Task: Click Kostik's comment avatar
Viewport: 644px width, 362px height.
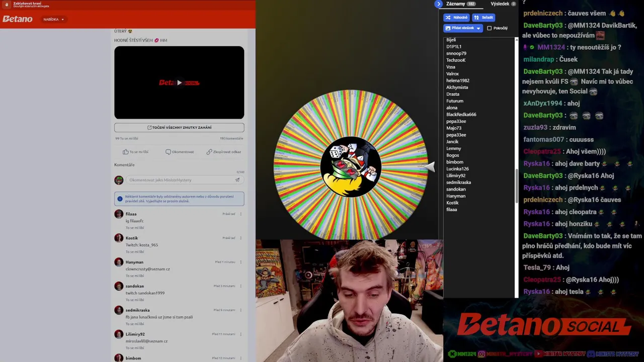Action: click(119, 238)
